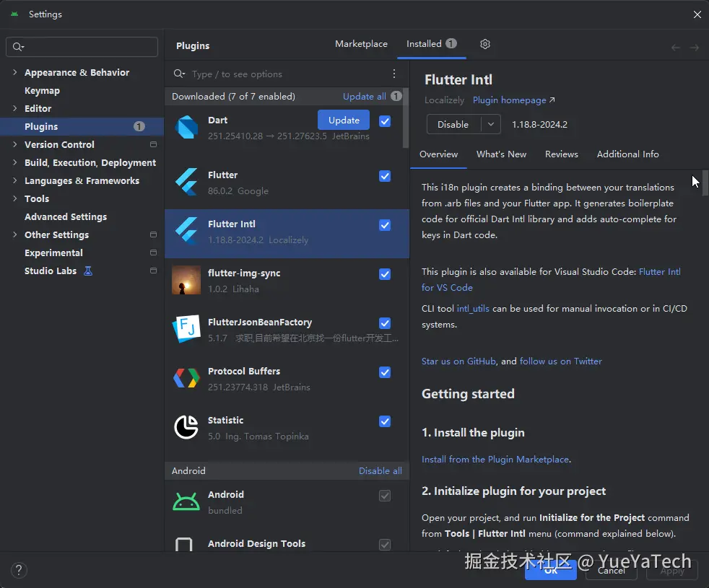Toggle the Android Design Tools checkbox
Image resolution: width=709 pixels, height=588 pixels.
[385, 545]
